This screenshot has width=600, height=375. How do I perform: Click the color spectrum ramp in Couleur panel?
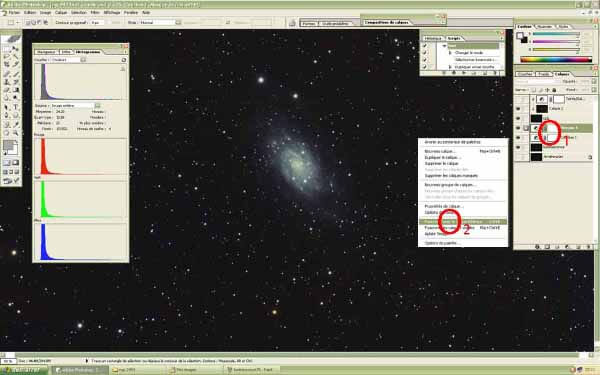556,59
